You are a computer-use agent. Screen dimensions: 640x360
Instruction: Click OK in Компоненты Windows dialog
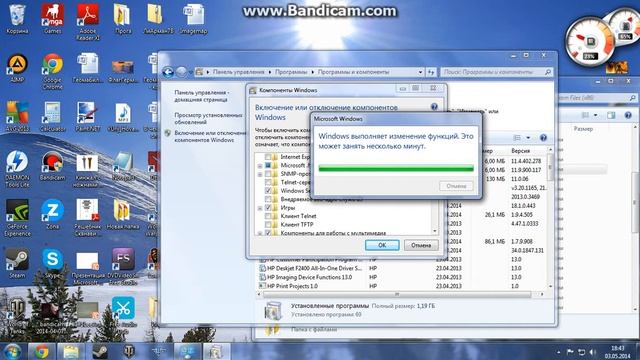382,245
